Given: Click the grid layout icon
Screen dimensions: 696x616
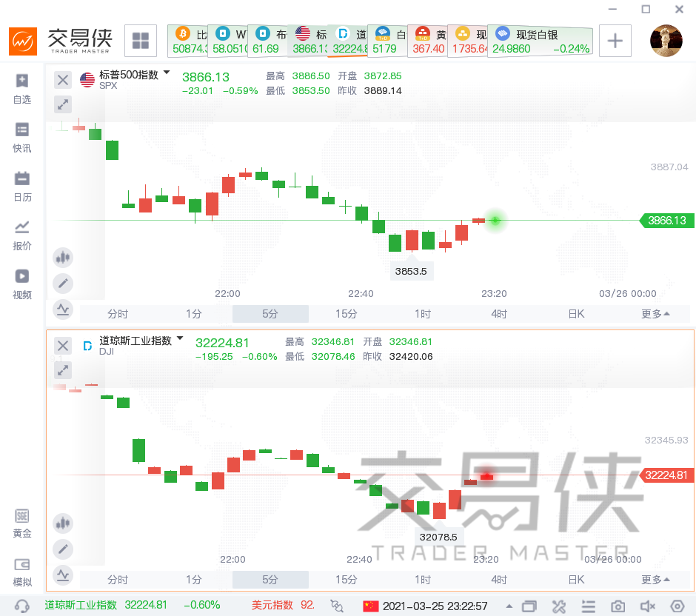Looking at the screenshot, I should coord(141,41).
